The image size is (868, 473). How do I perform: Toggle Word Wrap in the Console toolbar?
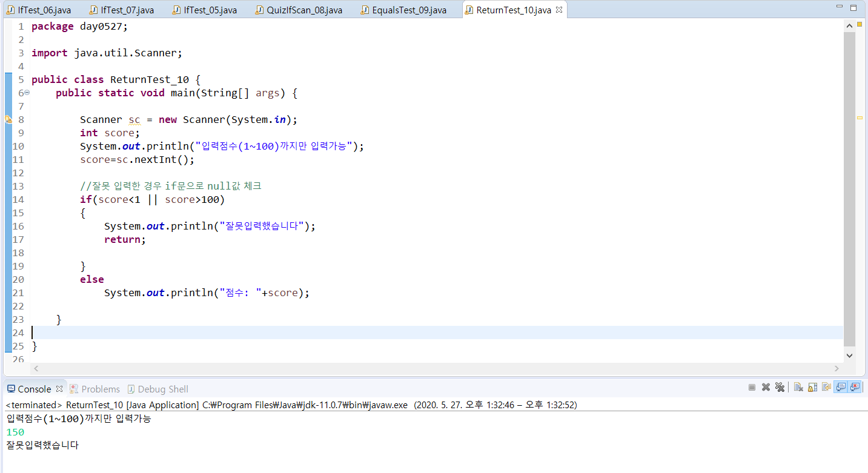826,387
